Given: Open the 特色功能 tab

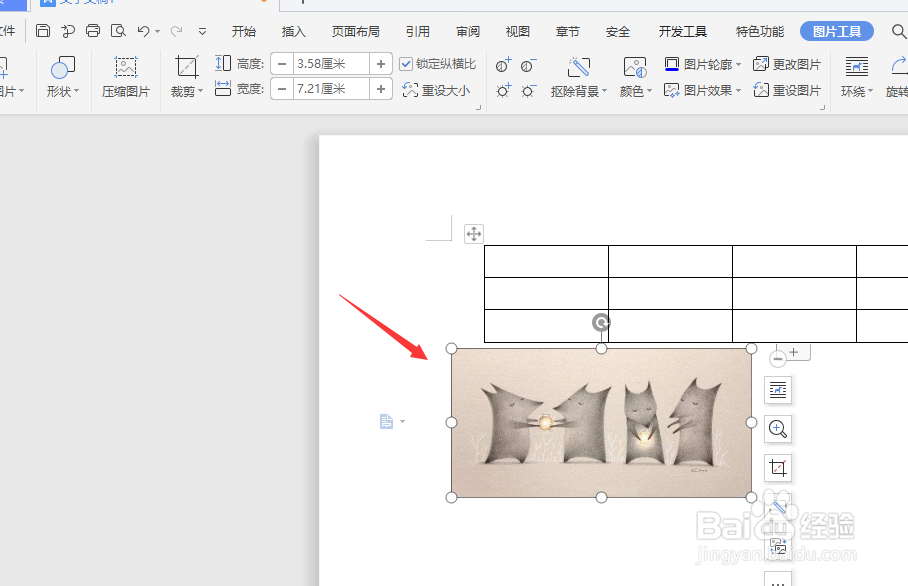Looking at the screenshot, I should pyautogui.click(x=760, y=31).
